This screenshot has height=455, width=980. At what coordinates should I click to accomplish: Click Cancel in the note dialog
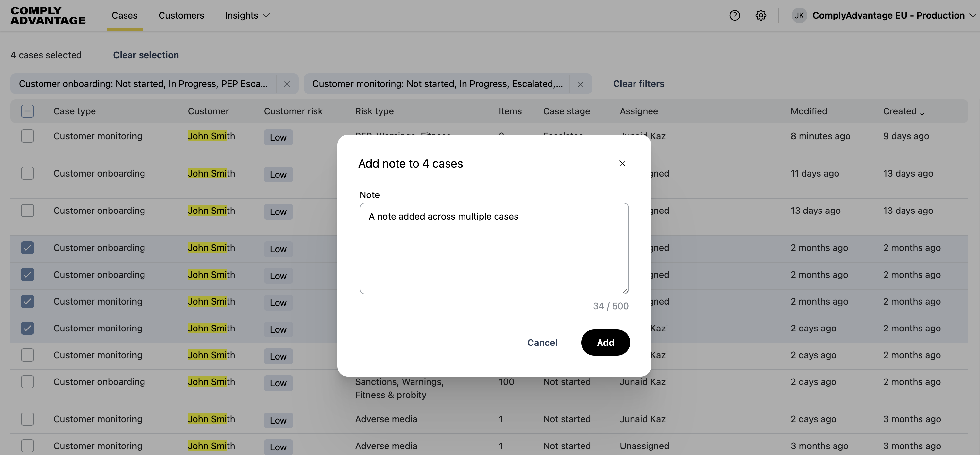point(542,342)
